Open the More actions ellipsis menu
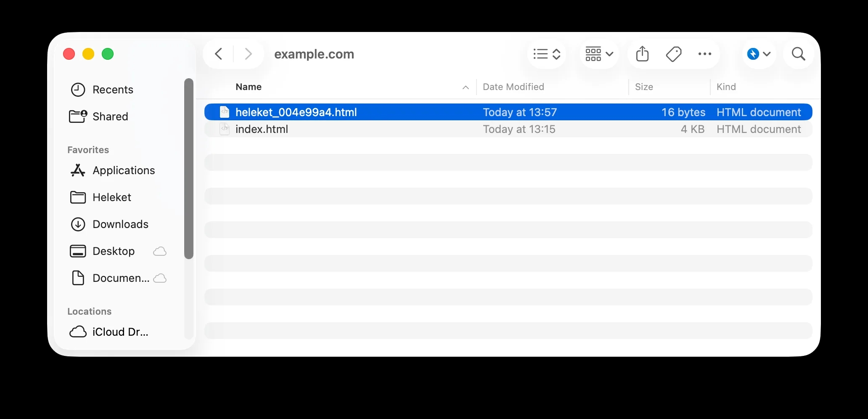The image size is (868, 419). [x=705, y=54]
